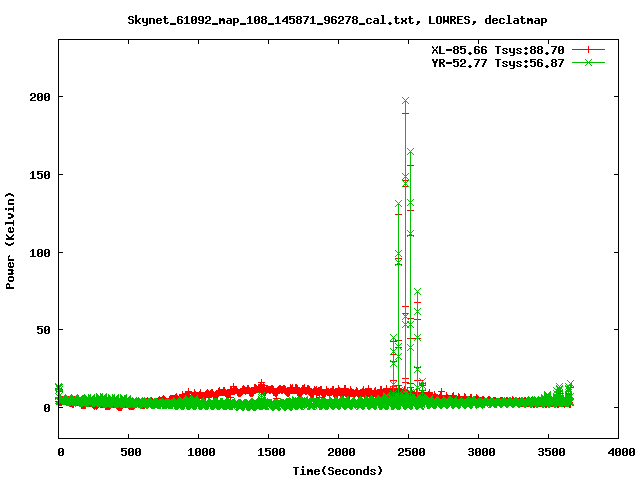Click the 500 tick label on x-axis
The width and height of the screenshot is (640, 480).
click(130, 453)
